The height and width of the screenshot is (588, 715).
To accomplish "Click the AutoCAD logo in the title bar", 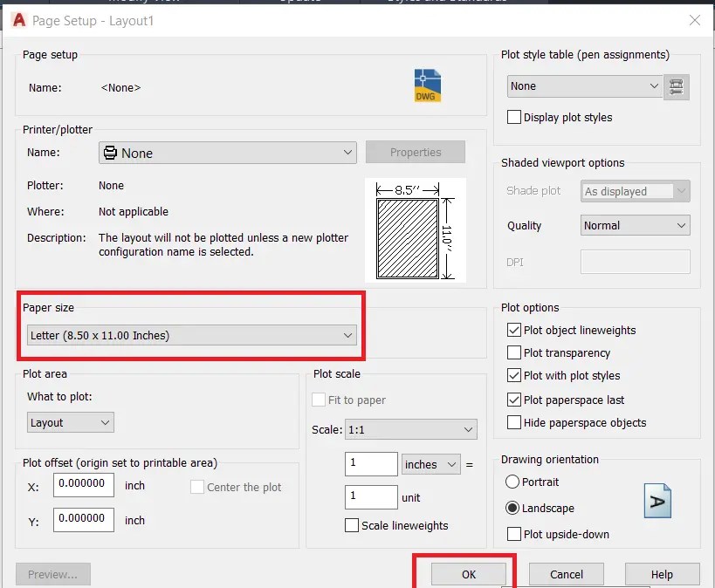I will [18, 20].
